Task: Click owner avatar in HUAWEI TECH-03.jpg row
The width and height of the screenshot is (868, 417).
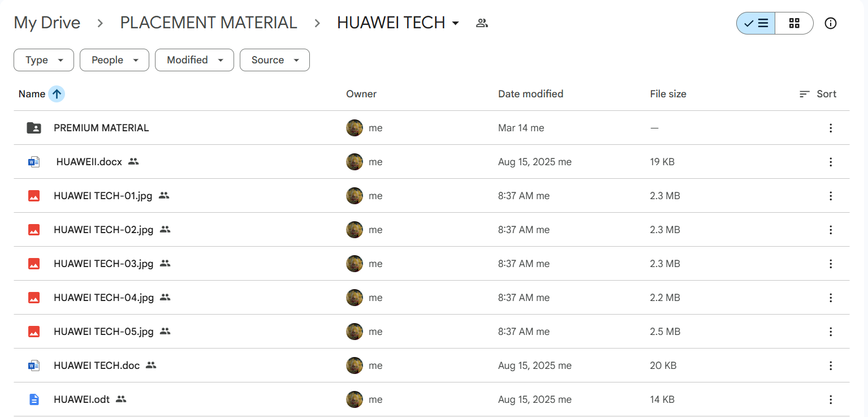Action: click(355, 264)
